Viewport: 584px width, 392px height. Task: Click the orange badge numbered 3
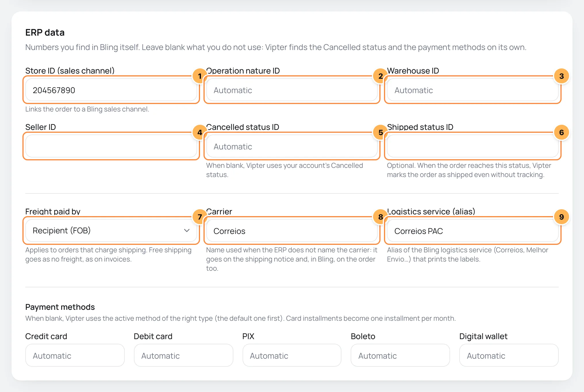pos(561,76)
